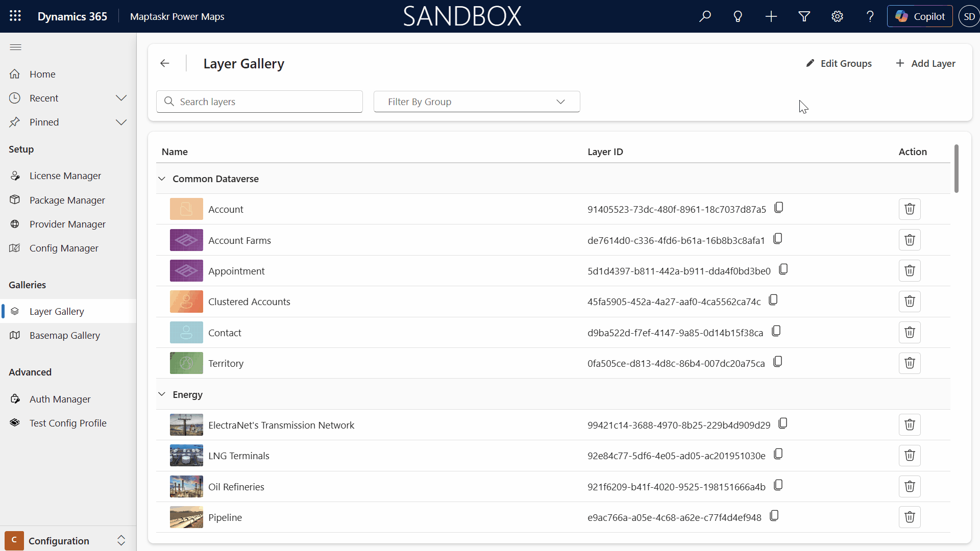Open the Configuration area switcher

point(68,541)
